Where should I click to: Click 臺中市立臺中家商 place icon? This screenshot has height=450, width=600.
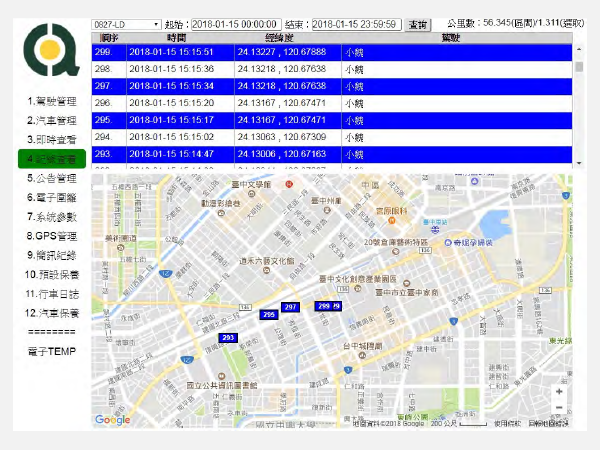pos(407,284)
